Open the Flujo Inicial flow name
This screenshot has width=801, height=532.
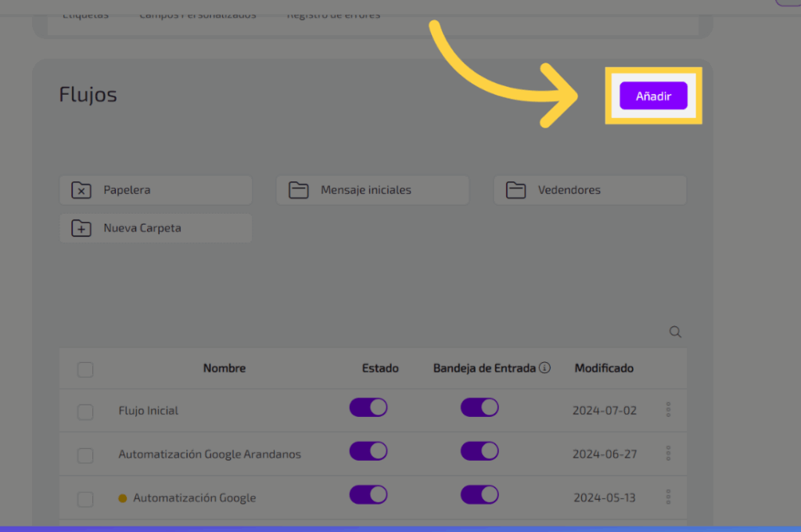pyautogui.click(x=149, y=411)
